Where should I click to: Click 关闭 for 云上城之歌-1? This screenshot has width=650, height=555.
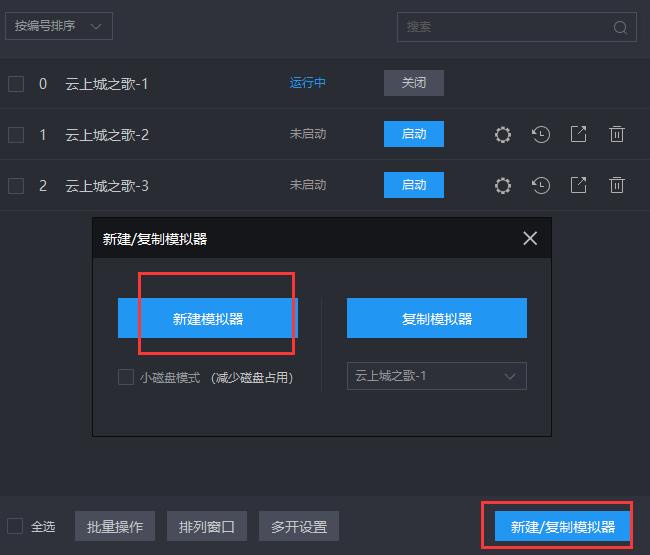pyautogui.click(x=414, y=83)
